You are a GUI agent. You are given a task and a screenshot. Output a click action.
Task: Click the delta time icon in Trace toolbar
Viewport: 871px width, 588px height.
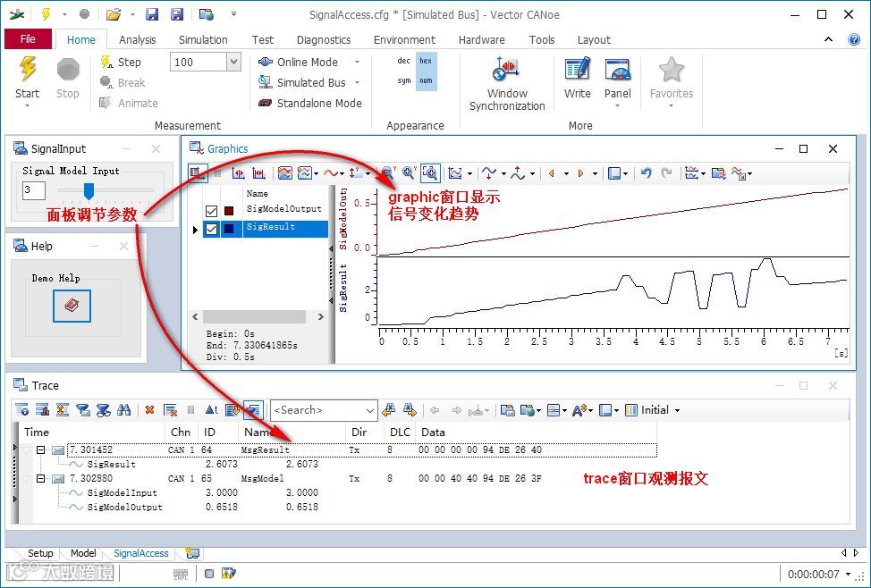coord(212,410)
